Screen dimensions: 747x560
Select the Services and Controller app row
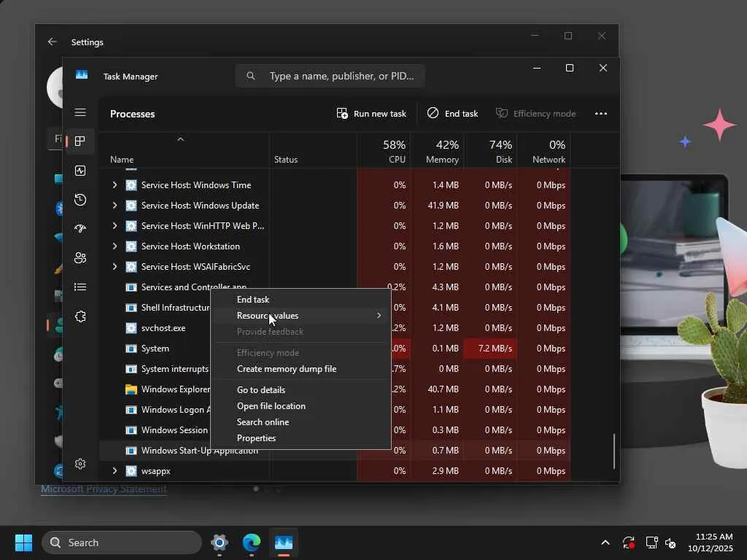coord(334,287)
